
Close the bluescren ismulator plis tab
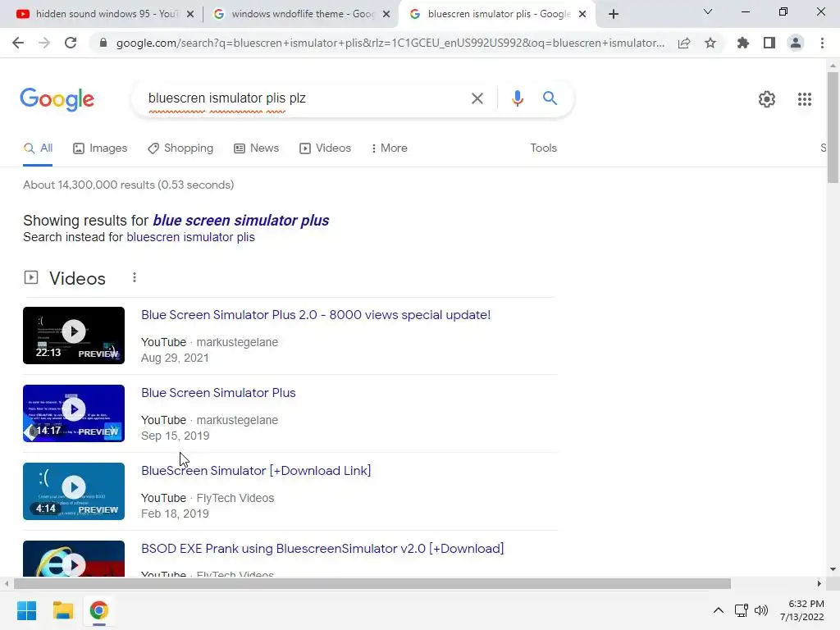(x=582, y=15)
